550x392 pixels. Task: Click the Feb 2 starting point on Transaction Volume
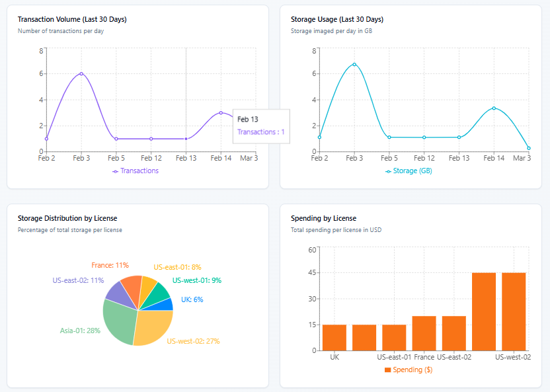click(x=46, y=138)
